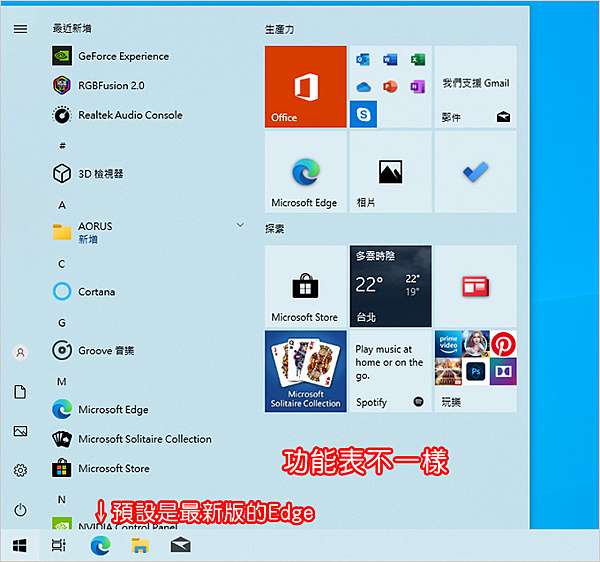Jump via the letter N header
This screenshot has height=562, width=600.
click(x=62, y=500)
